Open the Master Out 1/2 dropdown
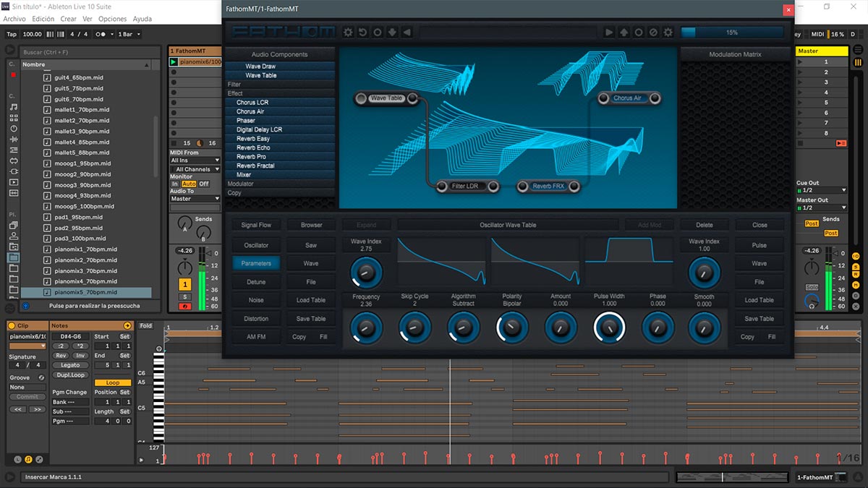 [x=822, y=208]
